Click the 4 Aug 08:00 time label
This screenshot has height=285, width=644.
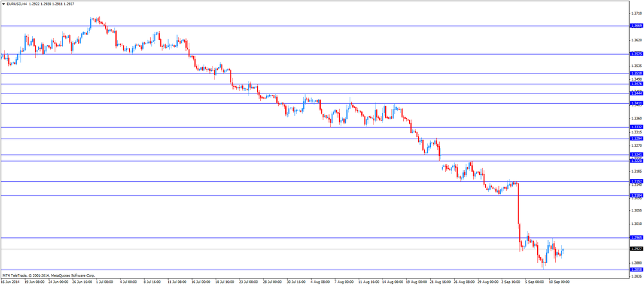coord(320,282)
